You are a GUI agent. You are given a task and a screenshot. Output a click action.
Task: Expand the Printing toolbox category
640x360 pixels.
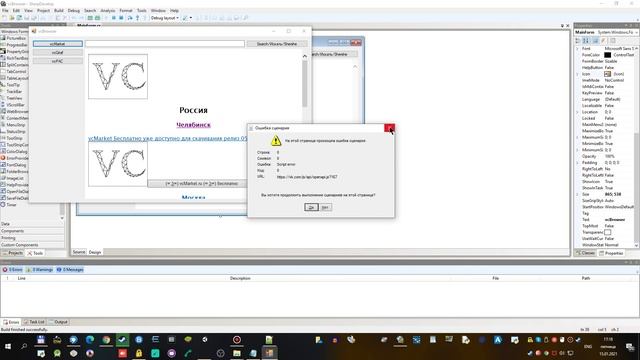pyautogui.click(x=32, y=238)
